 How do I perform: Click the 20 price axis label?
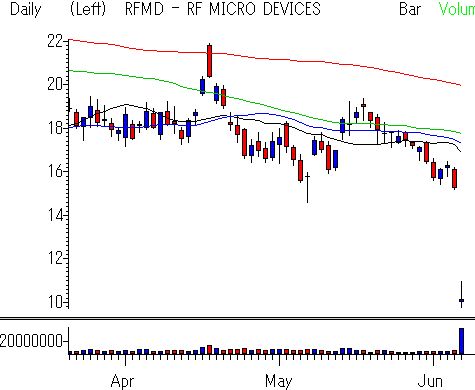(x=55, y=84)
